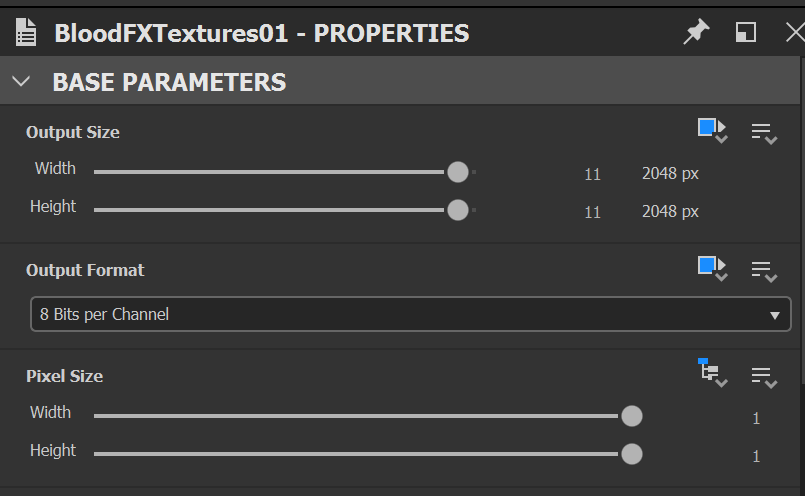Click the Output Size Height value 11

592,212
